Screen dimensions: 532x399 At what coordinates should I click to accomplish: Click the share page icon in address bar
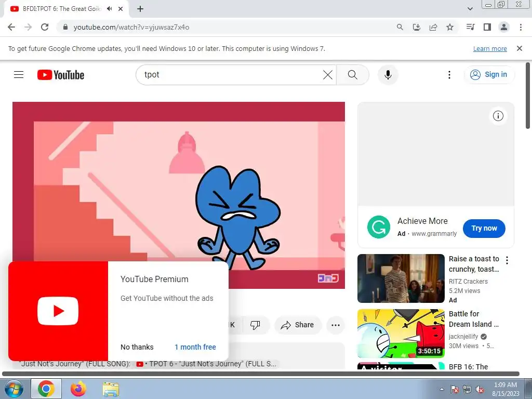point(433,27)
